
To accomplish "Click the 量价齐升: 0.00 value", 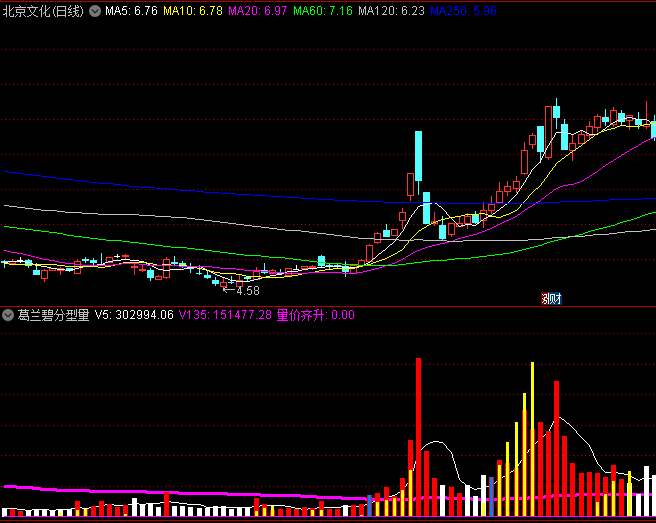I will tap(315, 315).
